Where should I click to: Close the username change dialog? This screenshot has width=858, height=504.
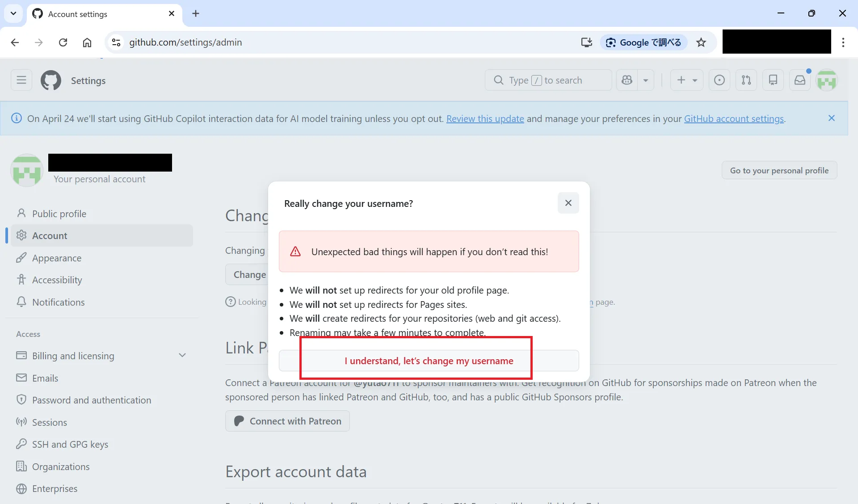click(568, 203)
